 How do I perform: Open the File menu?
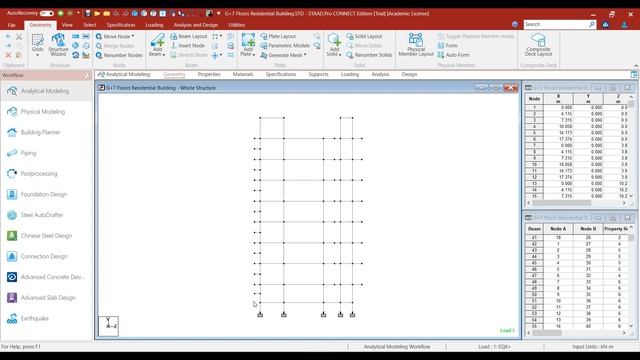(12, 25)
